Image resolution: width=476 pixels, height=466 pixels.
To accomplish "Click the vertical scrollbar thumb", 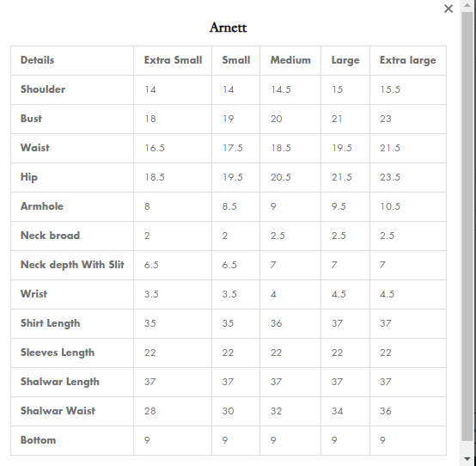I will coord(467,226).
